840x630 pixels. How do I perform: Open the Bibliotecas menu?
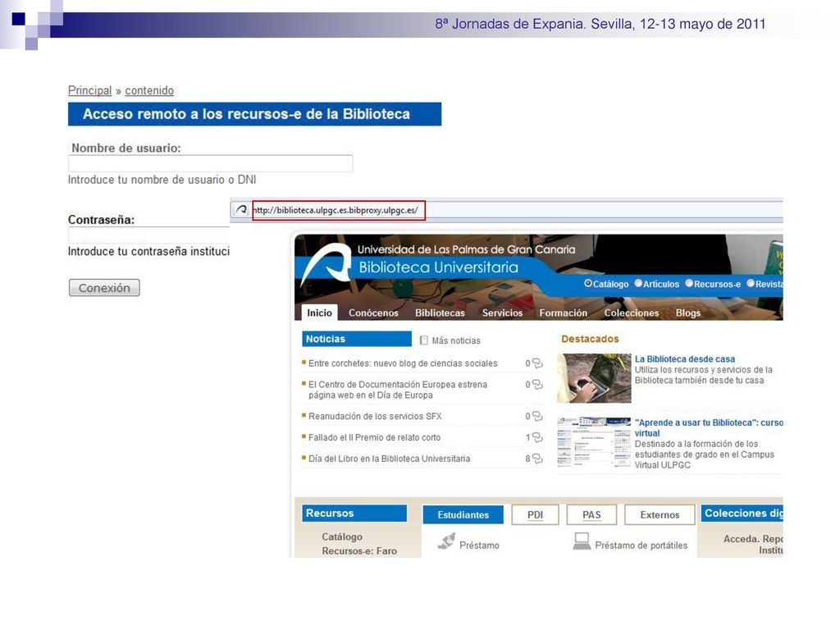440,313
